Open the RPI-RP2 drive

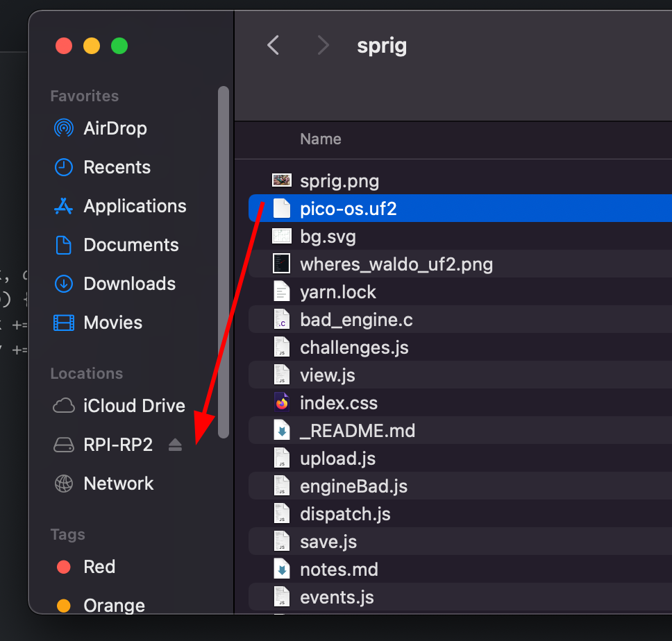pyautogui.click(x=117, y=445)
